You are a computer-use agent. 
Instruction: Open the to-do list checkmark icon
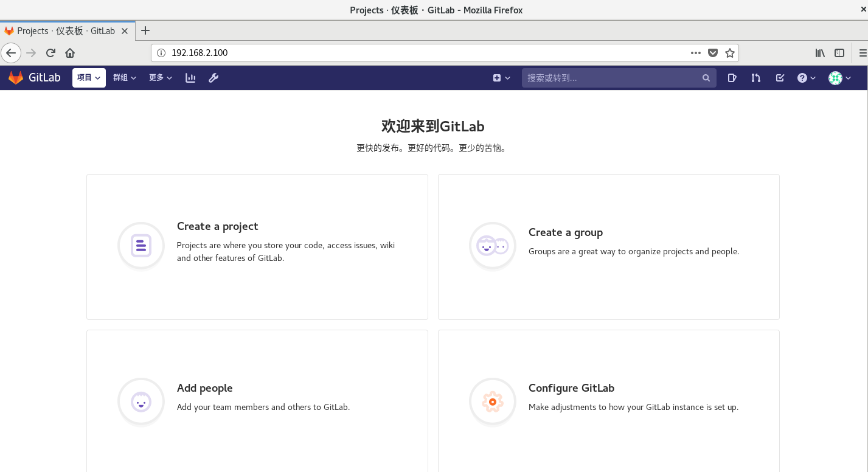tap(780, 78)
